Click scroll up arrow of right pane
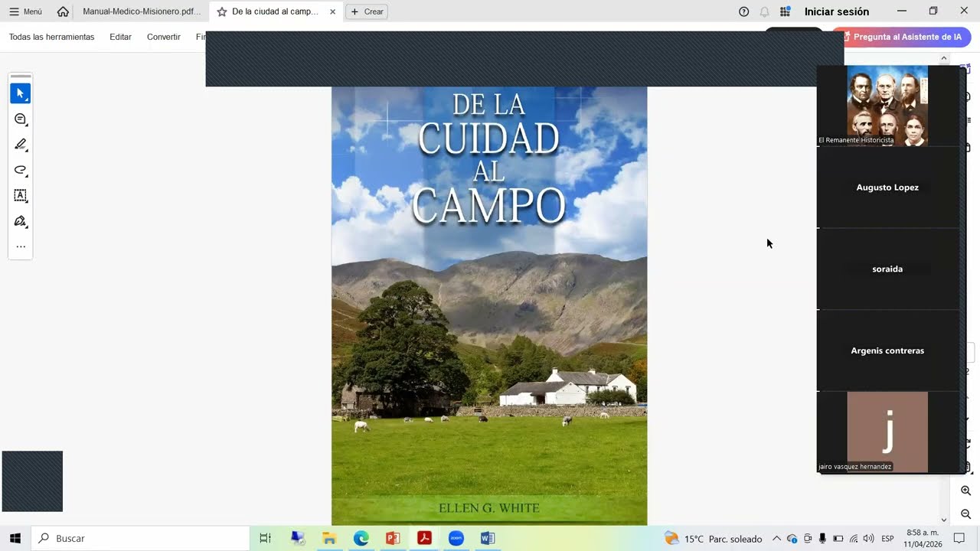980x551 pixels. (943, 58)
